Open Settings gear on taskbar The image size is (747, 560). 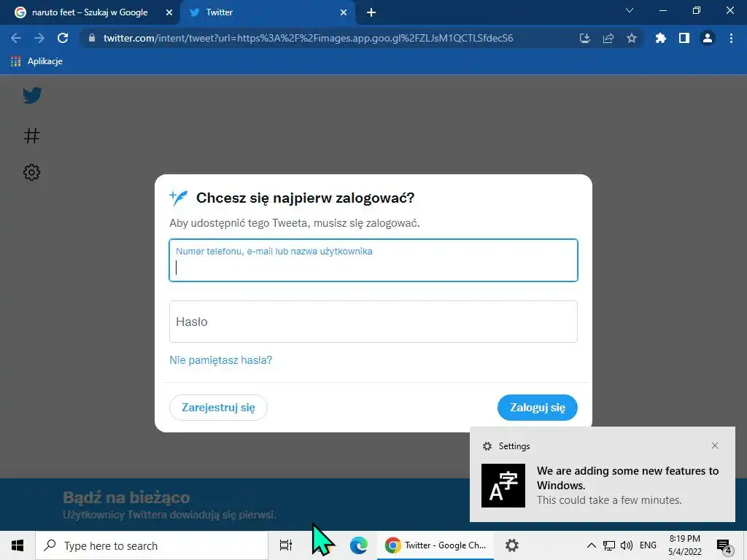pyautogui.click(x=512, y=545)
